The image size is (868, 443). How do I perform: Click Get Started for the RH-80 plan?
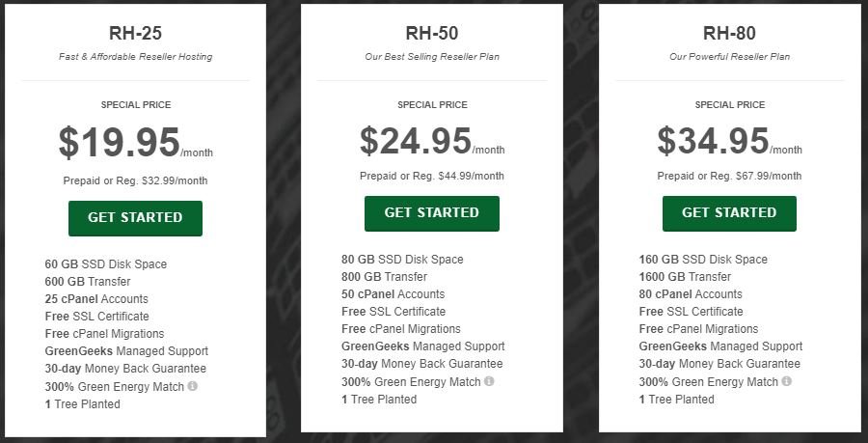point(729,213)
